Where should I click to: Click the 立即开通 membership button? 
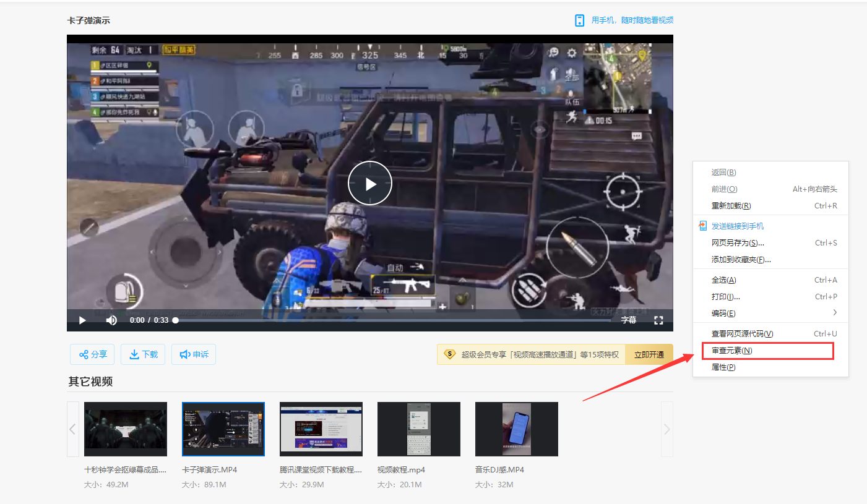click(x=649, y=354)
